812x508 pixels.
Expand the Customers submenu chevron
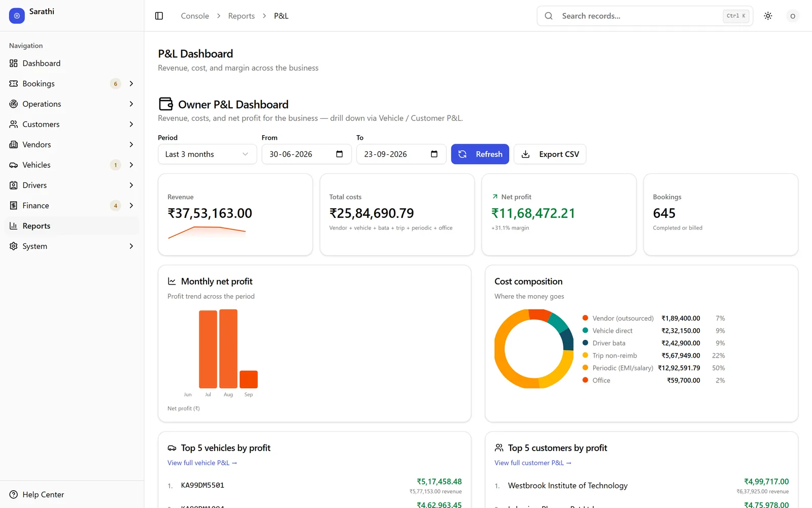click(131, 124)
